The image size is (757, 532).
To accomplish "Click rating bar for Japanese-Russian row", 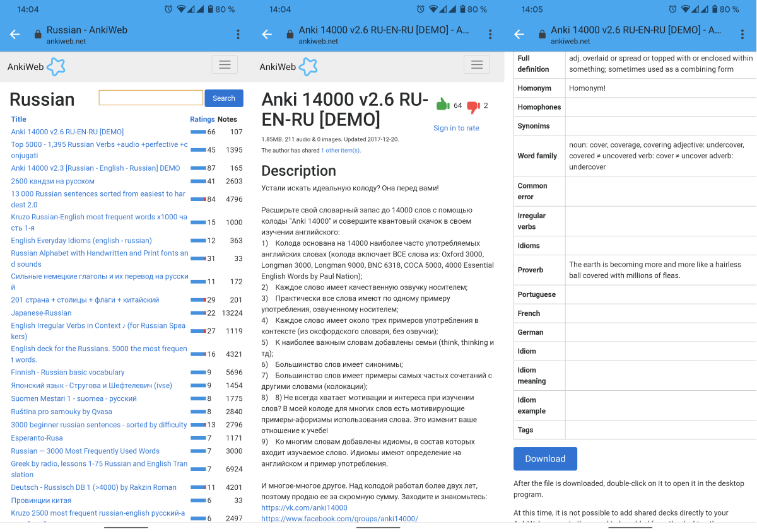I will [198, 313].
